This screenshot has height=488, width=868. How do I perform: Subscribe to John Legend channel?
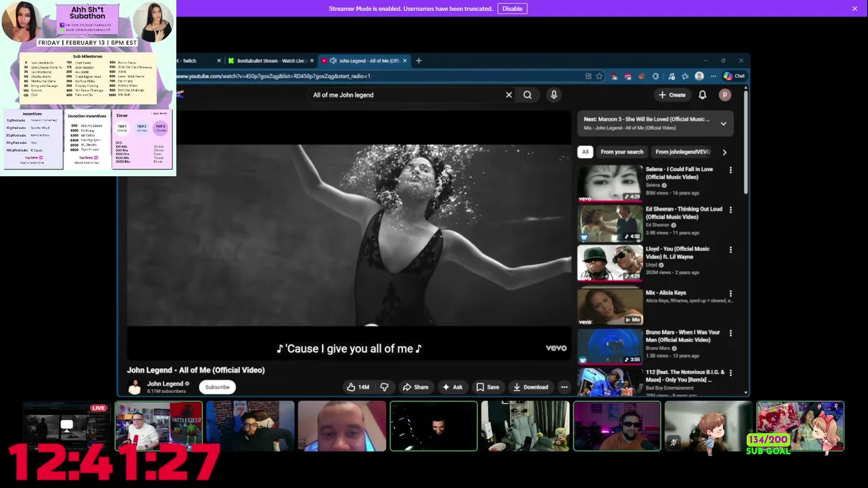coord(218,387)
